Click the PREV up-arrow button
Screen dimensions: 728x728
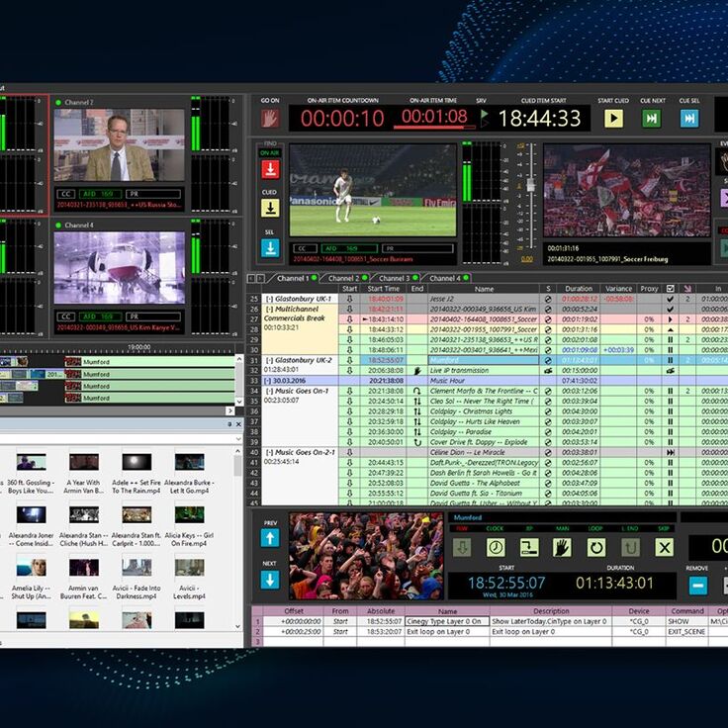270,538
